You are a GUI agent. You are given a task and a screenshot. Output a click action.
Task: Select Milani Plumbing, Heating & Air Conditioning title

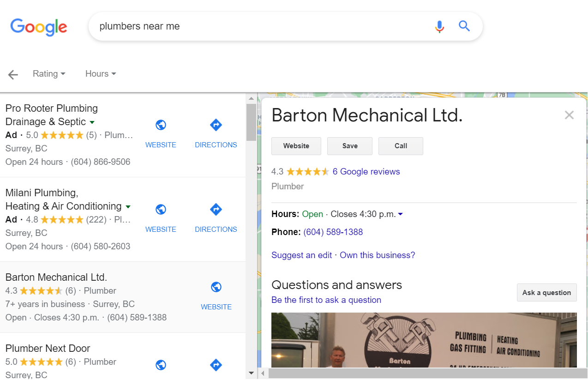(64, 199)
